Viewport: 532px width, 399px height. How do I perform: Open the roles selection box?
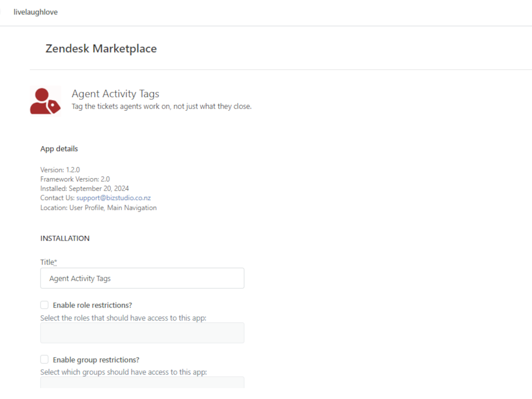142,332
